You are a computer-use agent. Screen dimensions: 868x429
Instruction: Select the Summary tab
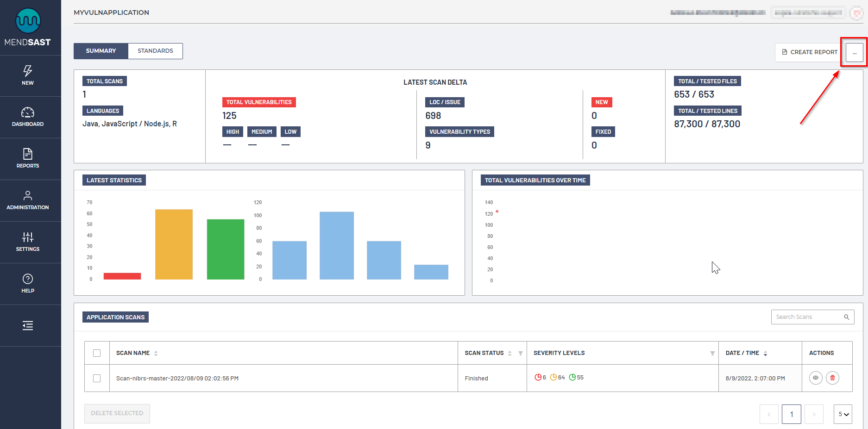coord(101,51)
